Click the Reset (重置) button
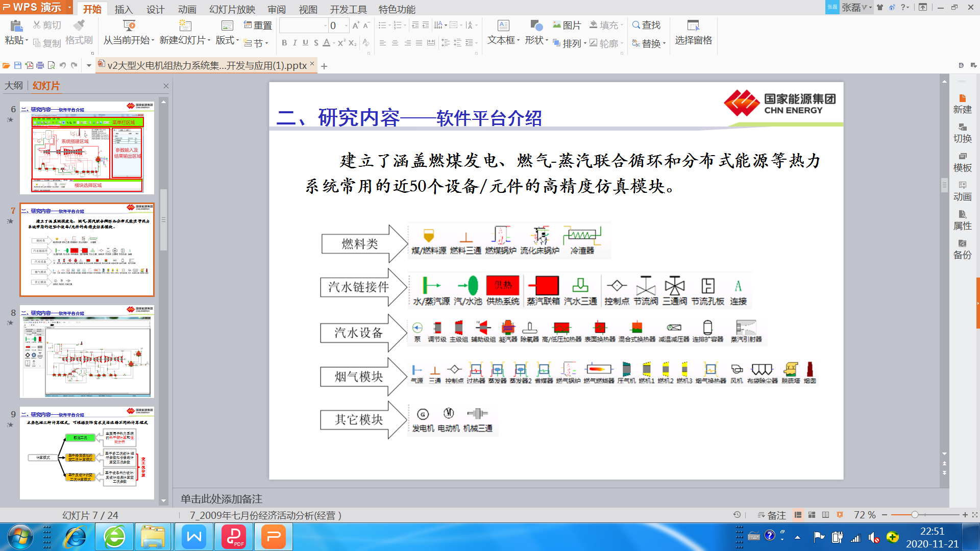Viewport: 980px width, 551px height. point(258,25)
